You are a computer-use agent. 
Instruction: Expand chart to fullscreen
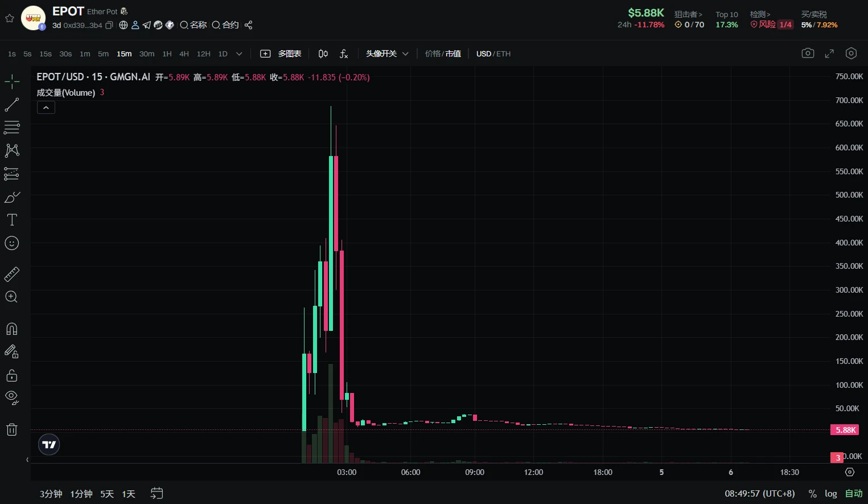[x=829, y=53]
